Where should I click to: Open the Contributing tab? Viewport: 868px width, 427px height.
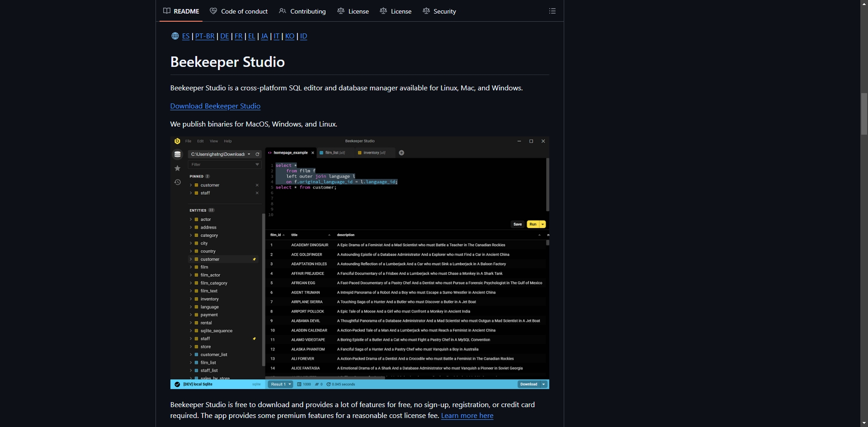302,11
